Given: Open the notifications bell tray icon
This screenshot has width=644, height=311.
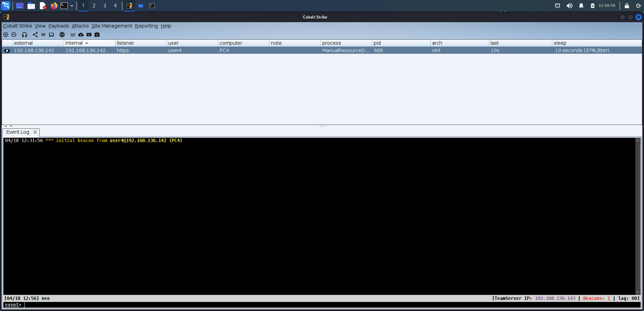Looking at the screenshot, I should (x=581, y=6).
